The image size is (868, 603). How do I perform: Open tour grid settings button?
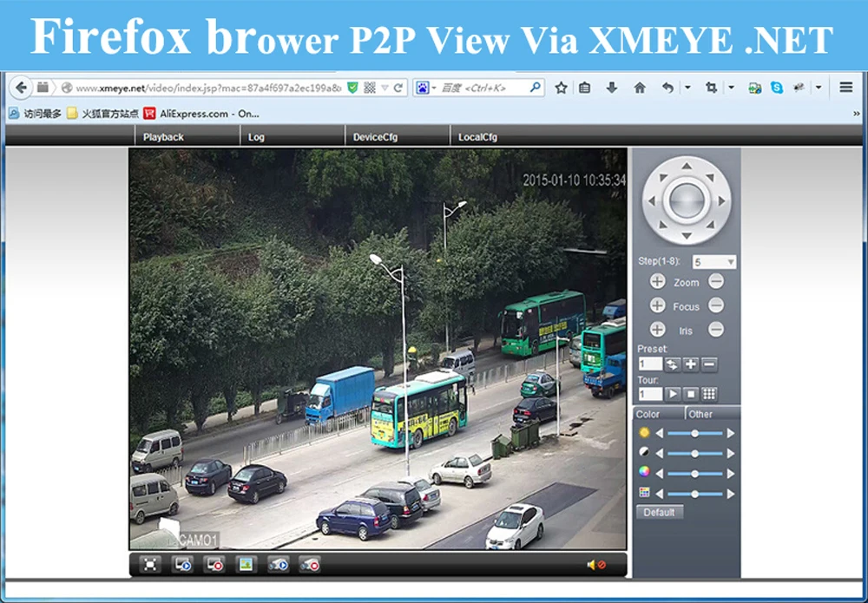[x=709, y=394]
